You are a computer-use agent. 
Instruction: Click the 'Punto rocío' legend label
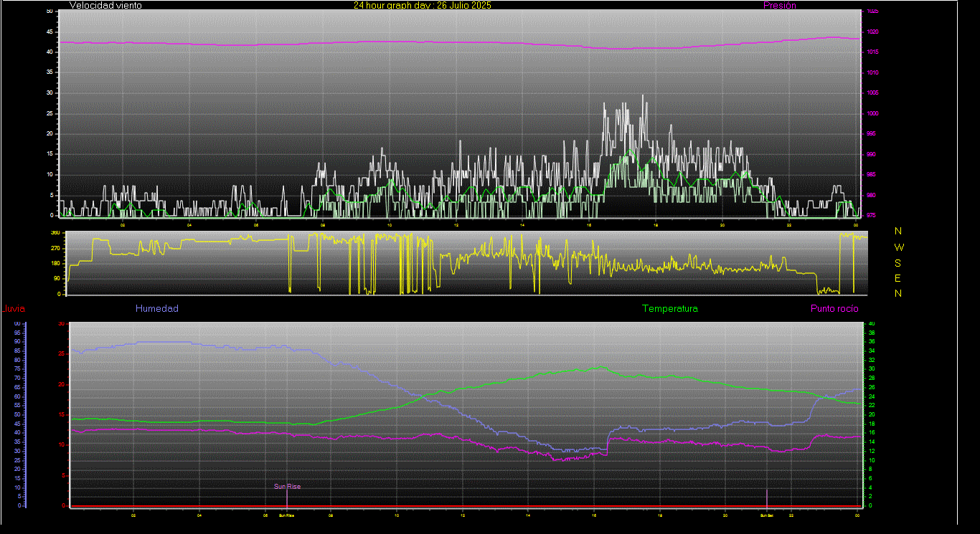(834, 309)
